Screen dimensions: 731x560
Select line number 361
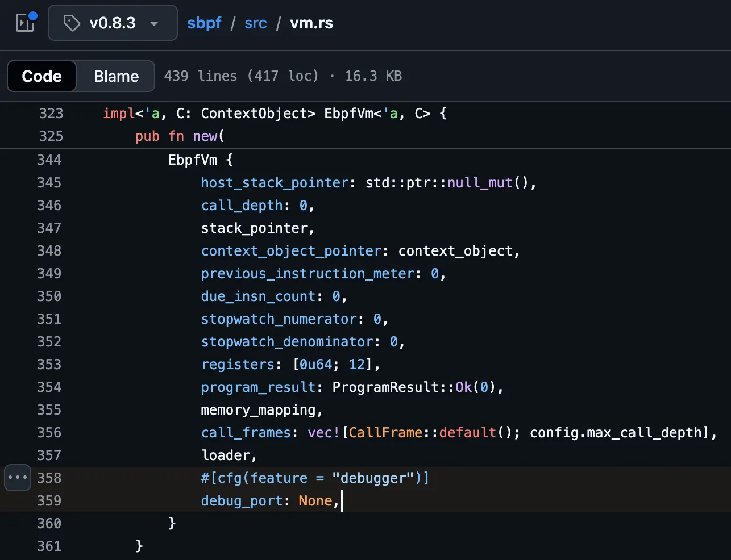(49, 546)
